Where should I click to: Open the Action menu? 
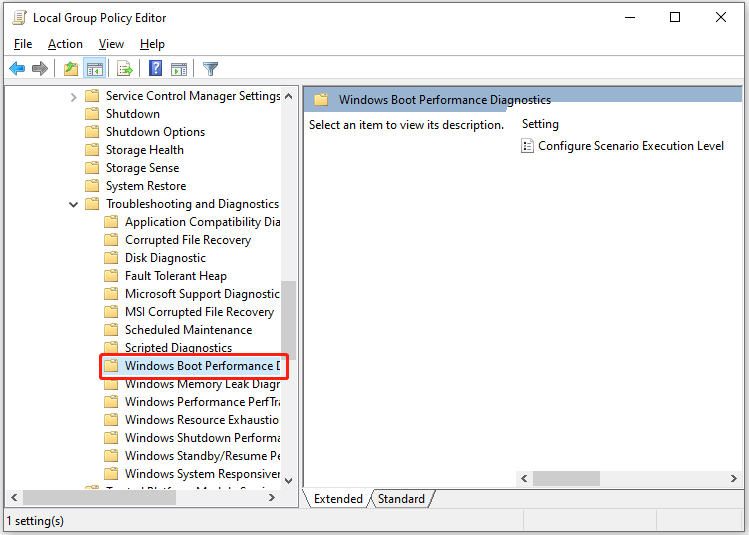coord(65,44)
